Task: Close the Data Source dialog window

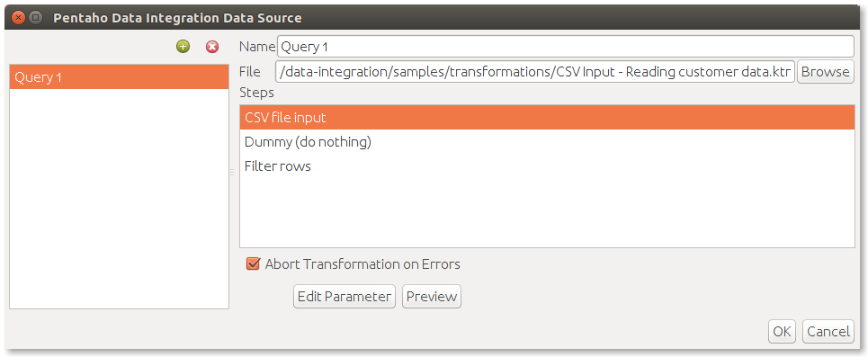Action: pyautogui.click(x=18, y=18)
